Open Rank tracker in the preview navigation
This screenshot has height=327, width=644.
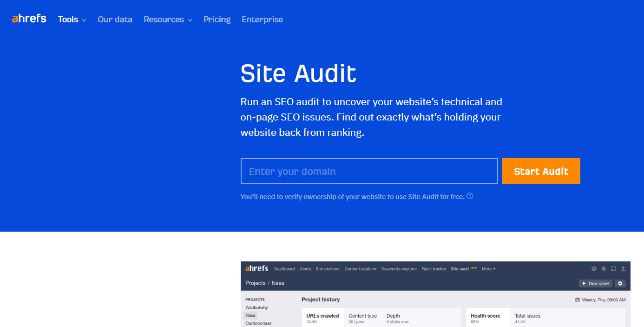[434, 269]
